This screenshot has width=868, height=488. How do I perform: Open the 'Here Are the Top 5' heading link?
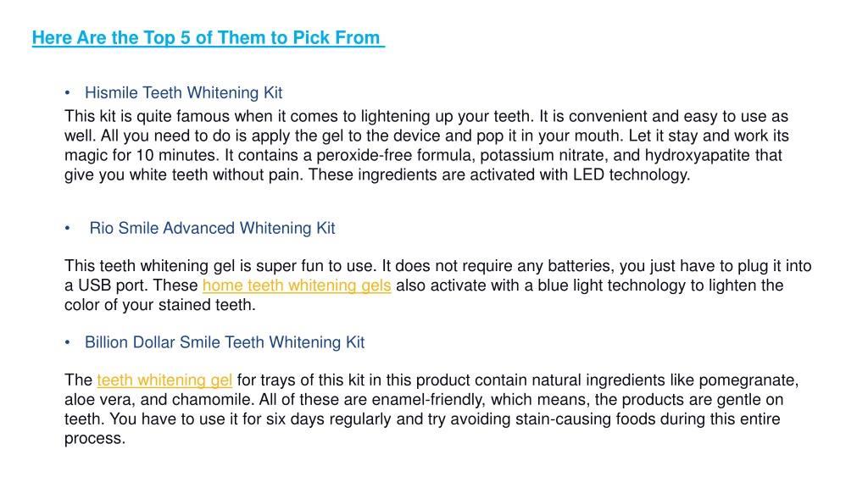click(x=209, y=37)
